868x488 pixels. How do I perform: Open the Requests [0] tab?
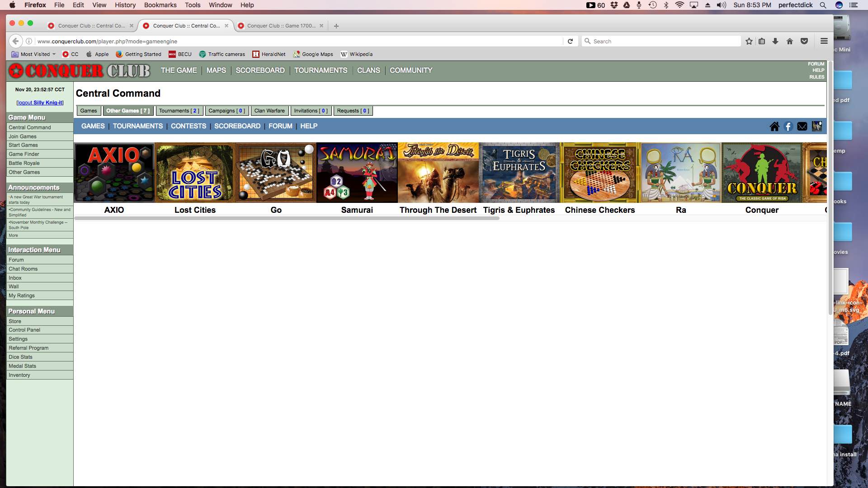point(353,111)
